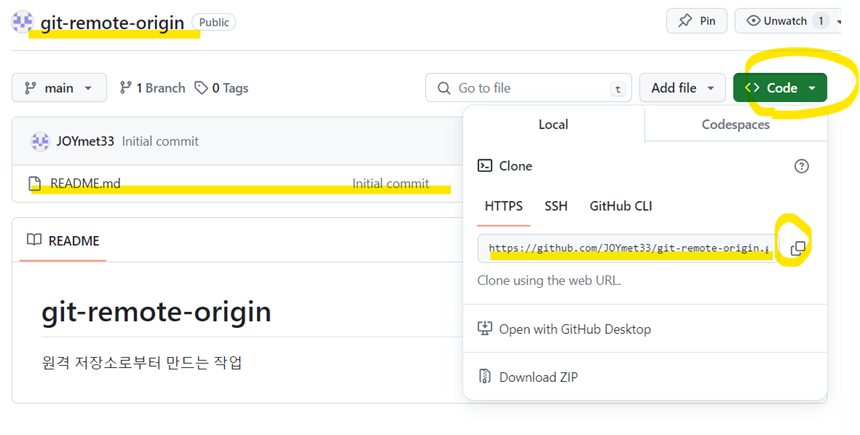Image resolution: width=860 pixels, height=435 pixels.
Task: Click the Public visibility badge
Action: tap(214, 22)
